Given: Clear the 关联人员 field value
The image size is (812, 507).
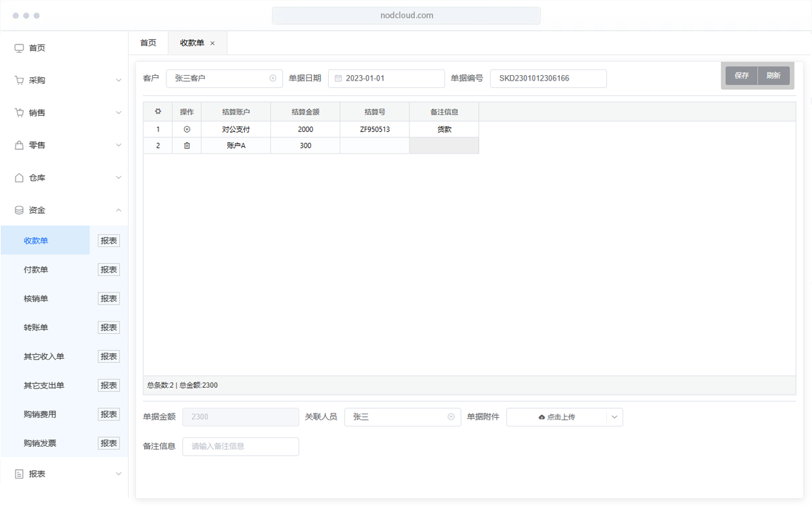Looking at the screenshot, I should click(451, 417).
